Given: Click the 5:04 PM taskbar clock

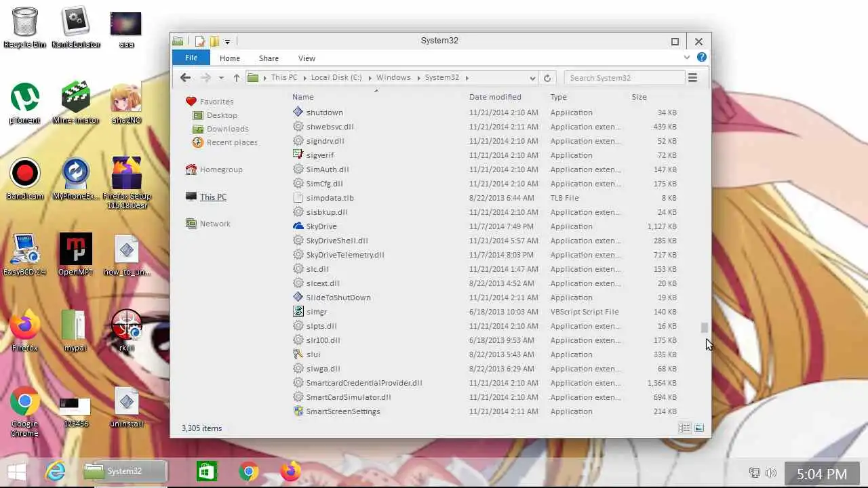Looking at the screenshot, I should 822,474.
